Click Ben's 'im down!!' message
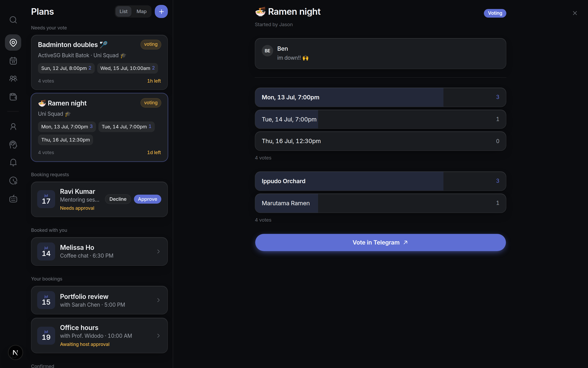The width and height of the screenshot is (588, 368). coord(293,58)
